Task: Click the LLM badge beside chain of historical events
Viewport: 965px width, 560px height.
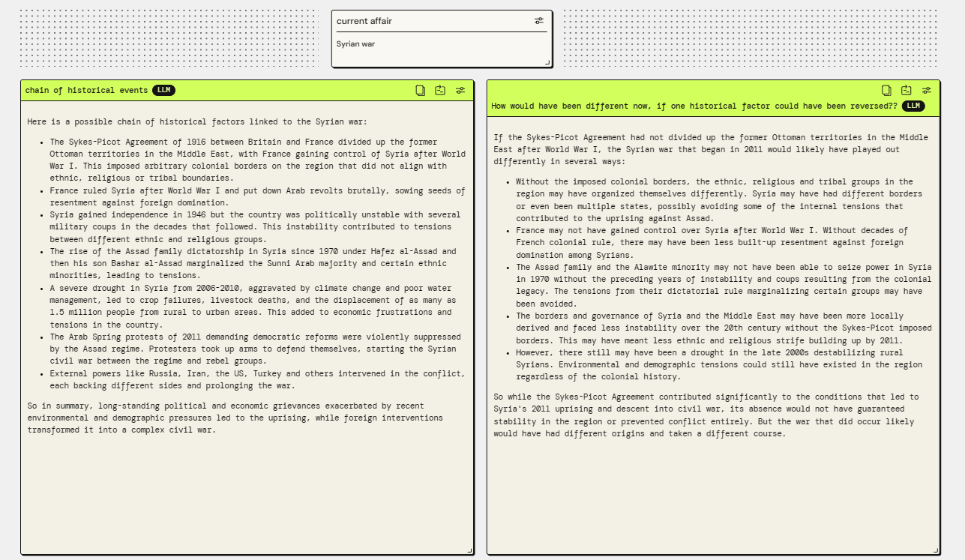Action: 163,90
